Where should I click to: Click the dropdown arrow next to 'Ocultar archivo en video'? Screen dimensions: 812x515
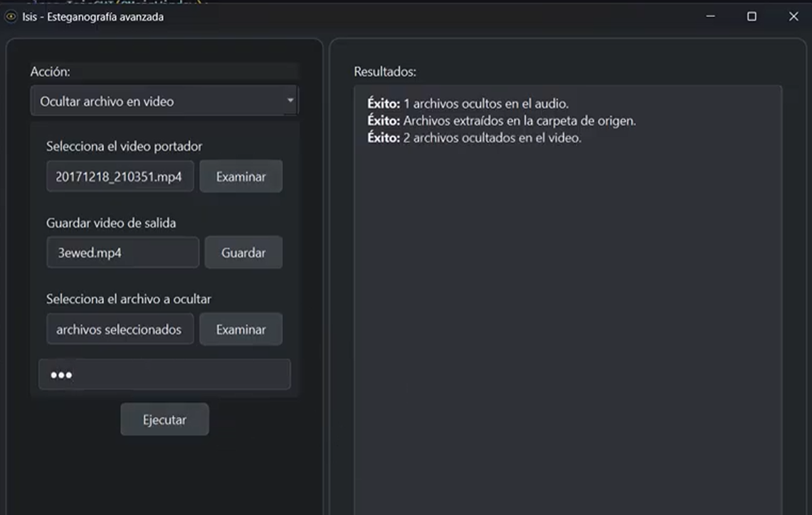[x=290, y=101]
